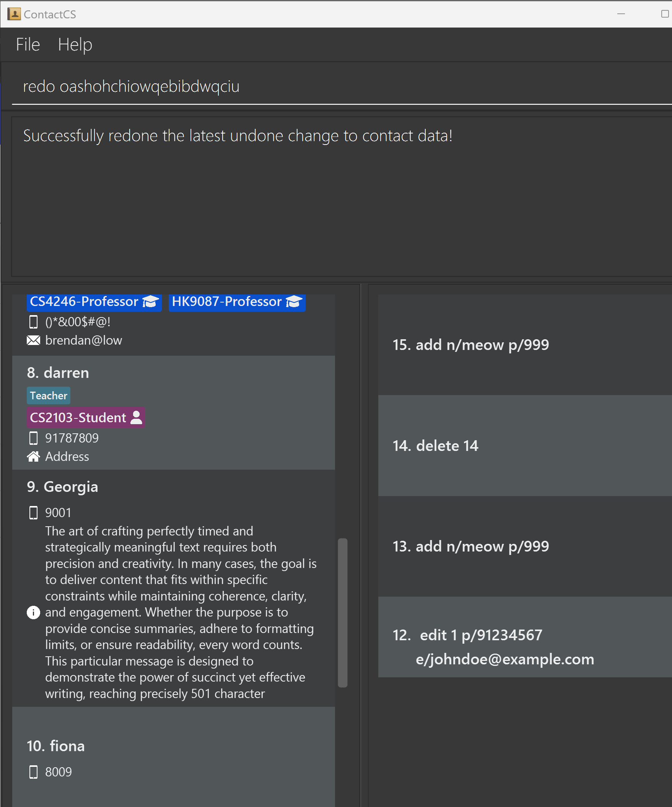
Task: Click the Teacher tag on darren
Action: (x=49, y=395)
